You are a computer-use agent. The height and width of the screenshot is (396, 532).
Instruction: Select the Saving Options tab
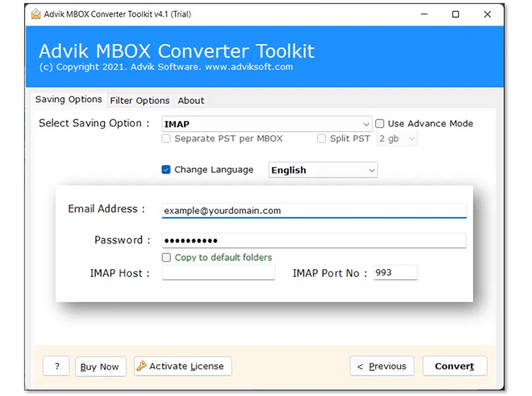(68, 100)
